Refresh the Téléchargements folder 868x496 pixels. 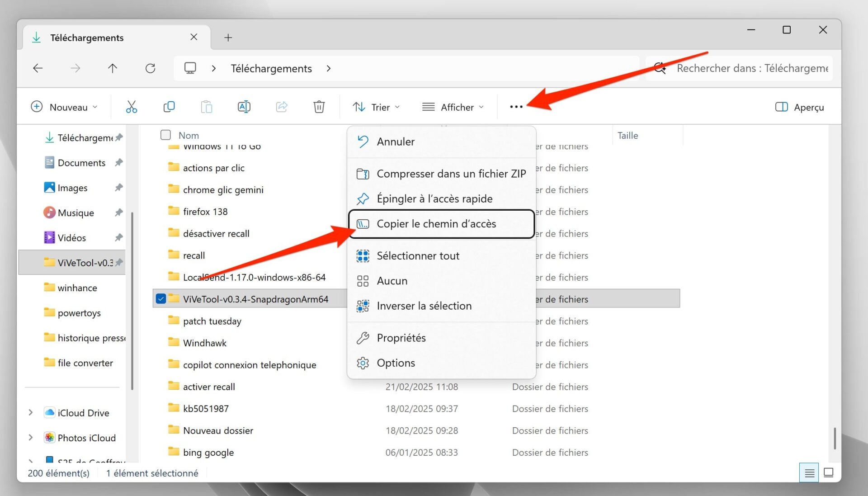pyautogui.click(x=151, y=68)
